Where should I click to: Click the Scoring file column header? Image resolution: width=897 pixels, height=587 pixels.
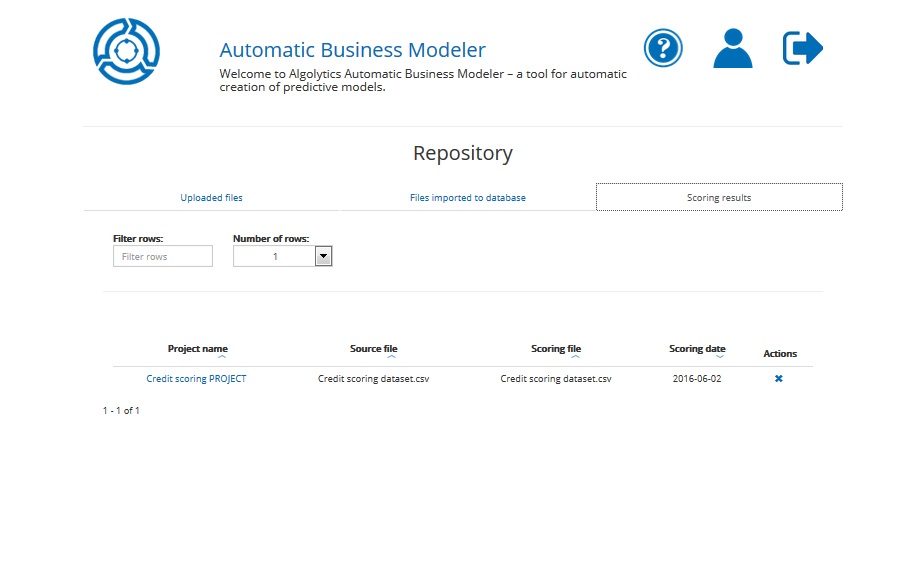[x=556, y=348]
